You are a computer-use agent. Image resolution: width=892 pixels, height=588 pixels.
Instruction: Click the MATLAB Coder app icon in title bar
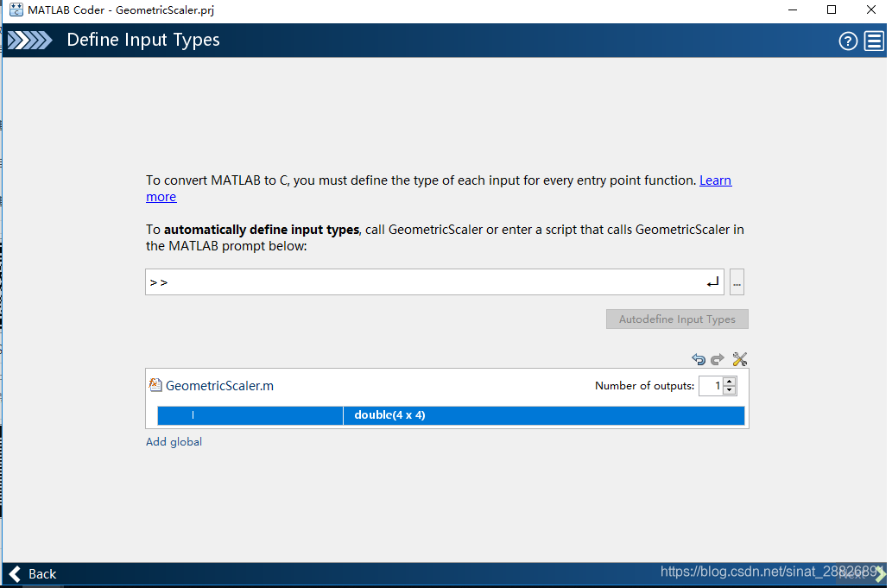click(16, 9)
